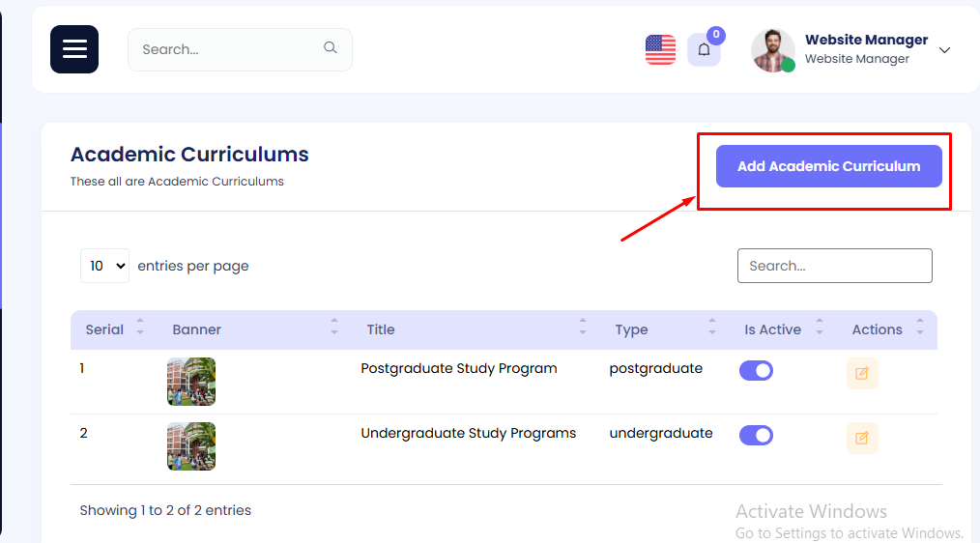Expand the entries per page dropdown

[x=104, y=266]
